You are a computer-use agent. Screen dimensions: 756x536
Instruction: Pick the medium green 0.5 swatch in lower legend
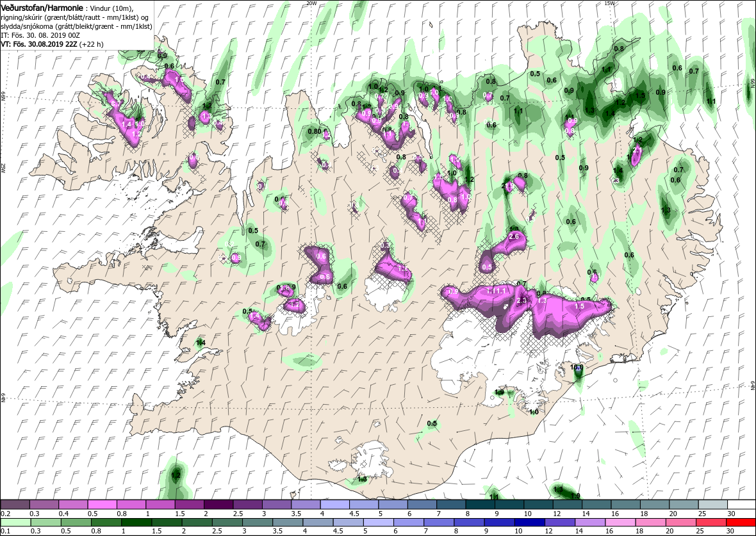click(x=76, y=523)
